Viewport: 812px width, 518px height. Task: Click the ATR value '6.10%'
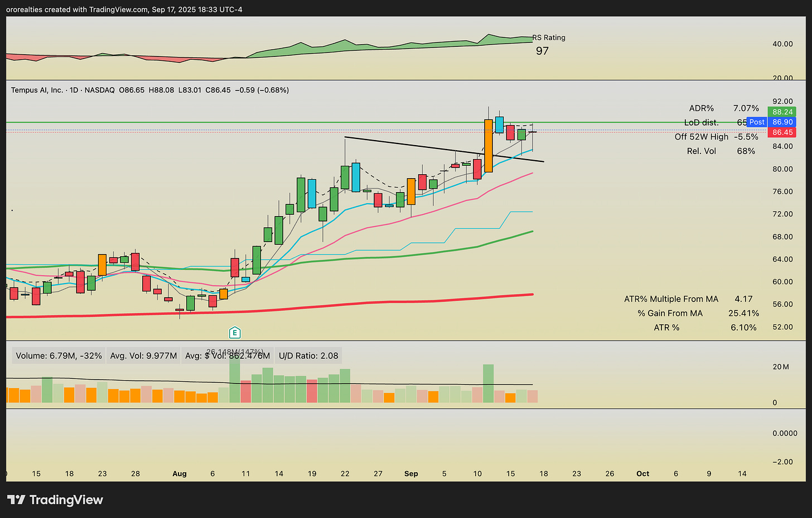[x=743, y=328]
